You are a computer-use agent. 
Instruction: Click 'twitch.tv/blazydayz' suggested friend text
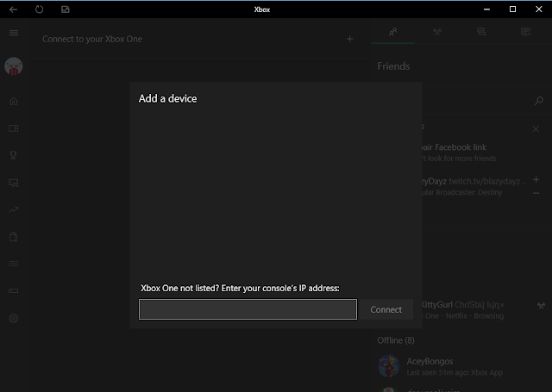point(485,182)
